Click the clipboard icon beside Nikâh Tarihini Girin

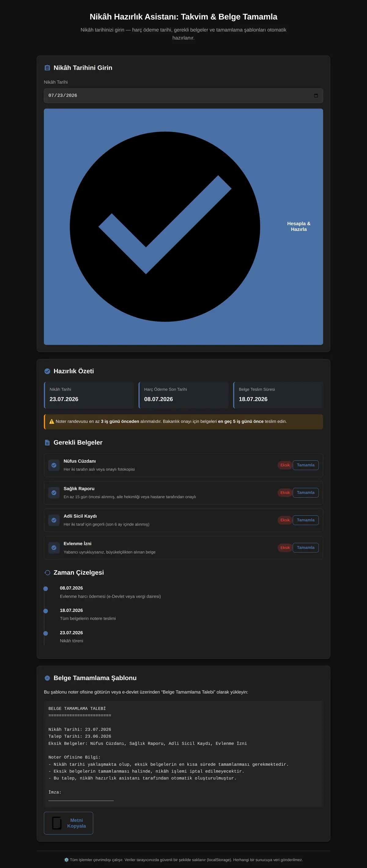(47, 68)
